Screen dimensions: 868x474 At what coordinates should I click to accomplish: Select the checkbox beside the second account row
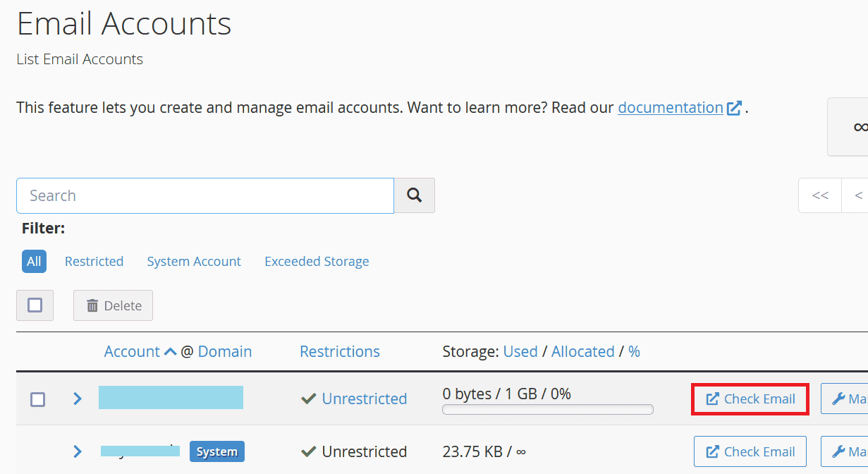[x=37, y=451]
